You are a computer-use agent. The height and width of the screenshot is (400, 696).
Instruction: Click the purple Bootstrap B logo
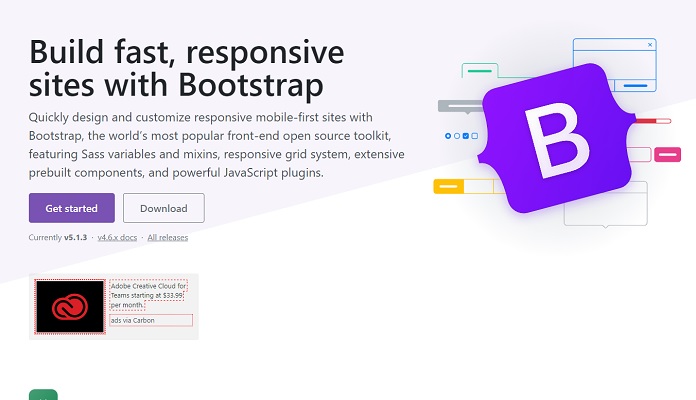557,139
